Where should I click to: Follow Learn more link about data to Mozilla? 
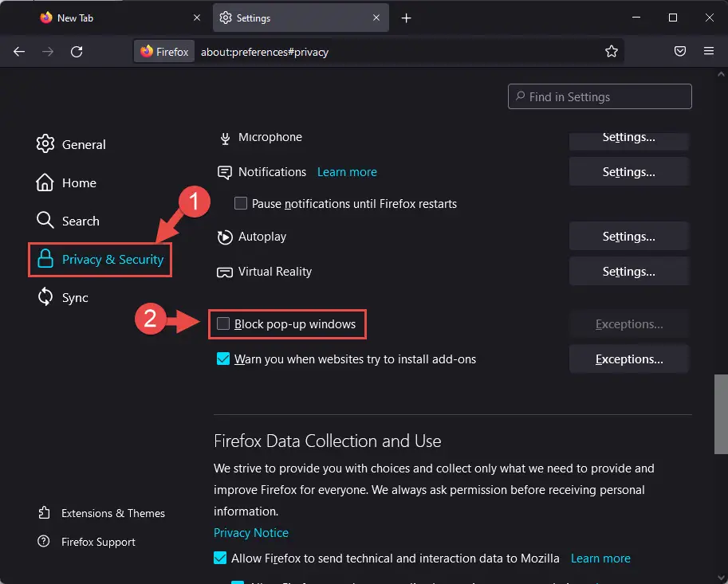click(600, 558)
